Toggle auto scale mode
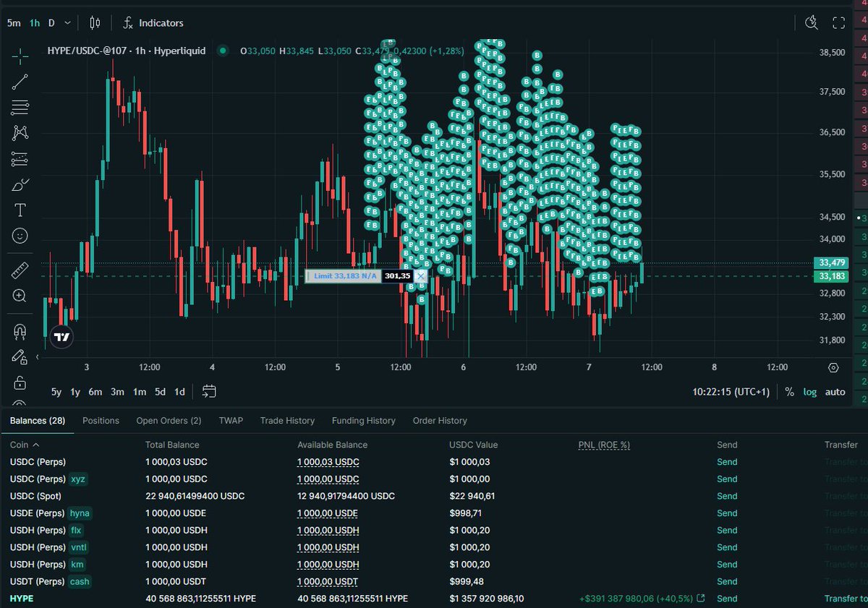Screen dimensions: 868x608 (835, 392)
